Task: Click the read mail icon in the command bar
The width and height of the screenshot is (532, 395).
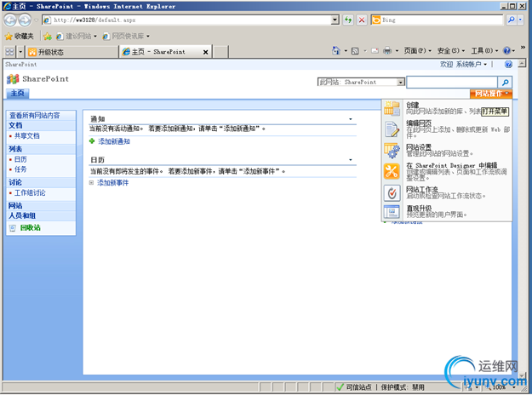Action: (x=375, y=51)
